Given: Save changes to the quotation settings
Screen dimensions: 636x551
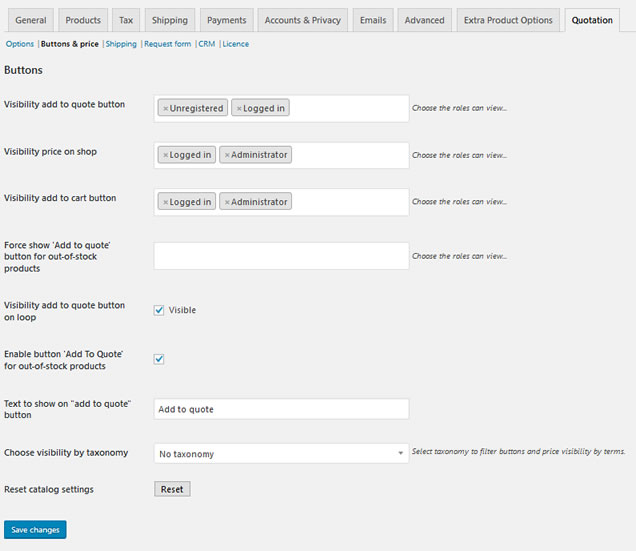Looking at the screenshot, I should (x=35, y=529).
